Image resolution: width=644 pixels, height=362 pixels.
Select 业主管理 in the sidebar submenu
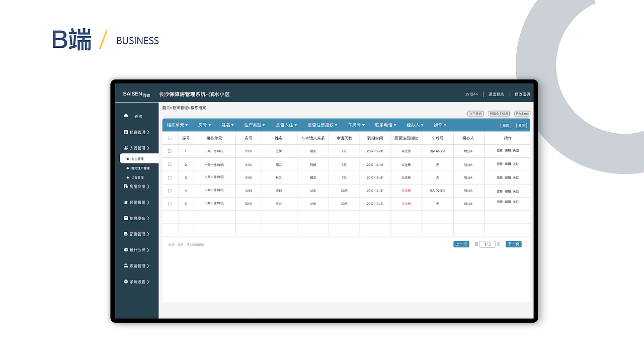(x=139, y=159)
